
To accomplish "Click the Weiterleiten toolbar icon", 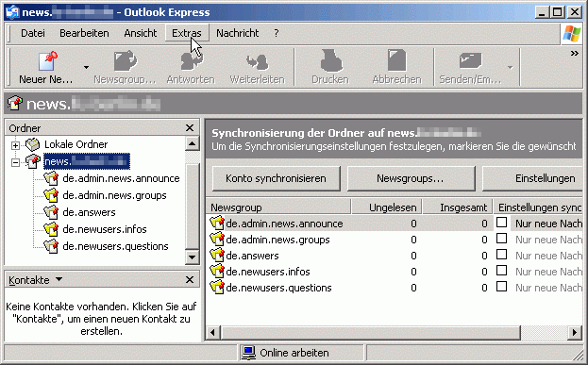I will (x=258, y=62).
